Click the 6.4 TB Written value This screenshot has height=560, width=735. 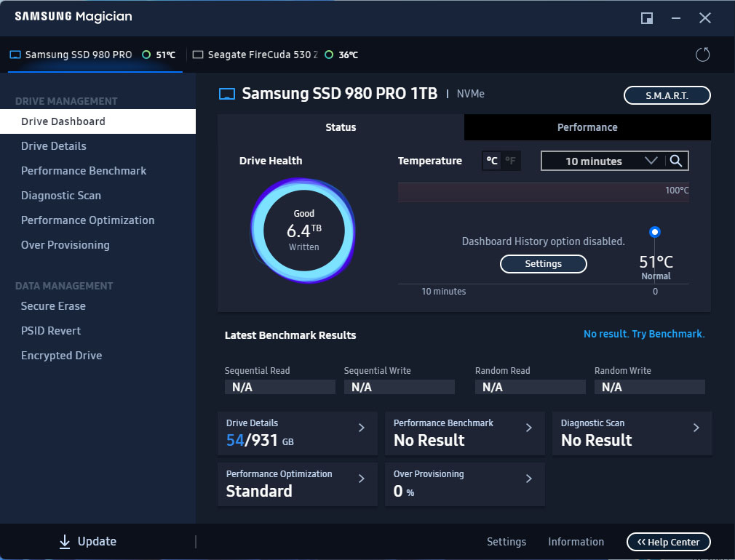coord(303,231)
